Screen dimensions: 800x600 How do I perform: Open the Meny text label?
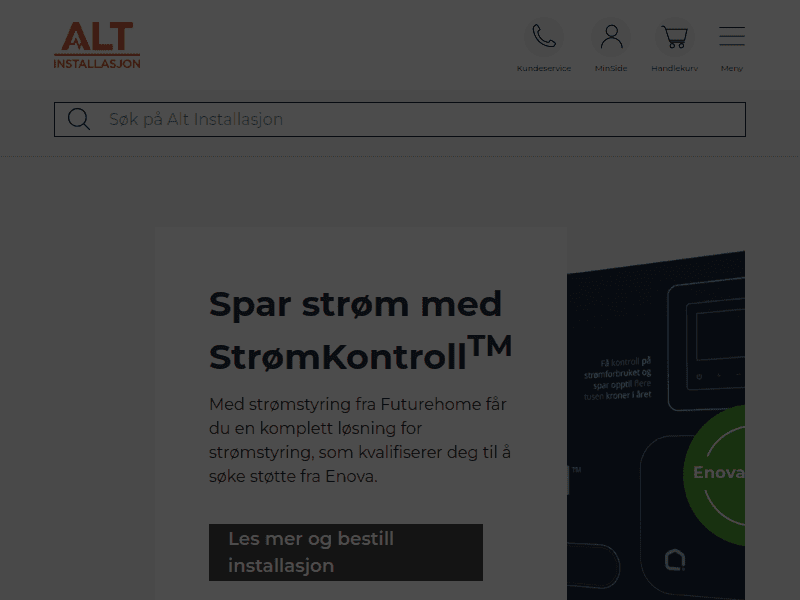tap(732, 68)
